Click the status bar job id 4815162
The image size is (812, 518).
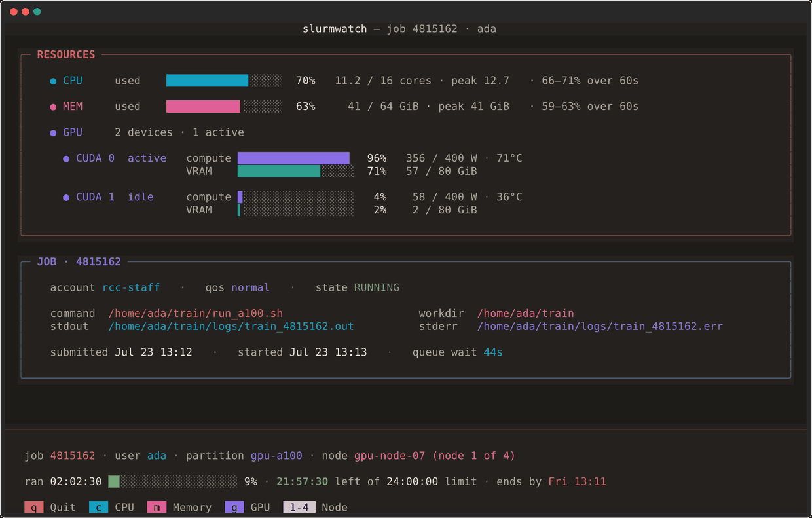[73, 456]
